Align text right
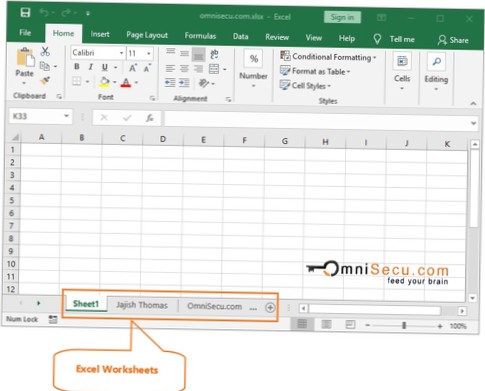485x391 pixels. [198, 69]
